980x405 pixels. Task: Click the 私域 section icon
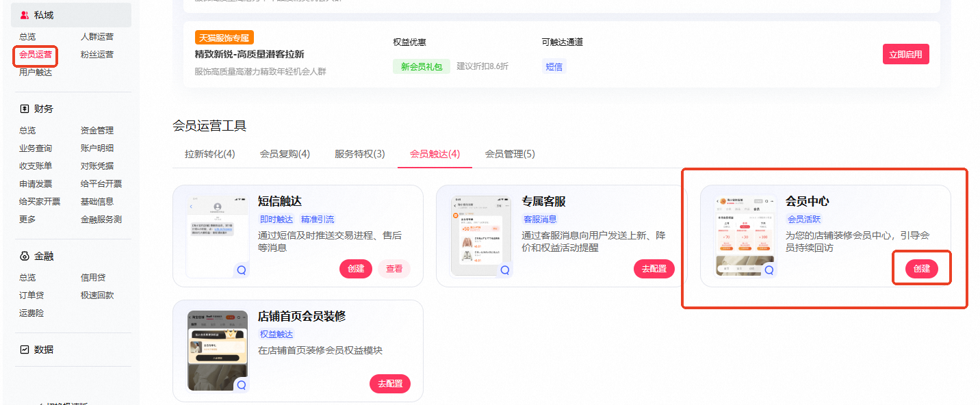click(25, 15)
